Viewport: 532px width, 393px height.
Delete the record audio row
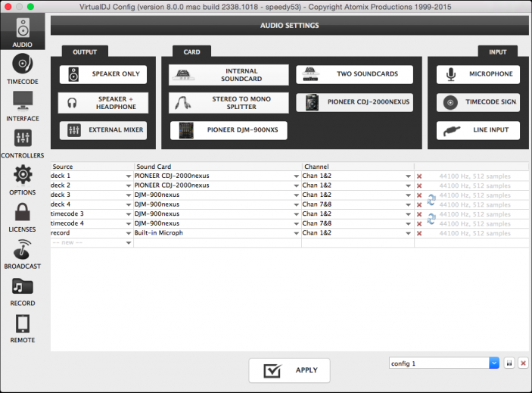pos(419,233)
